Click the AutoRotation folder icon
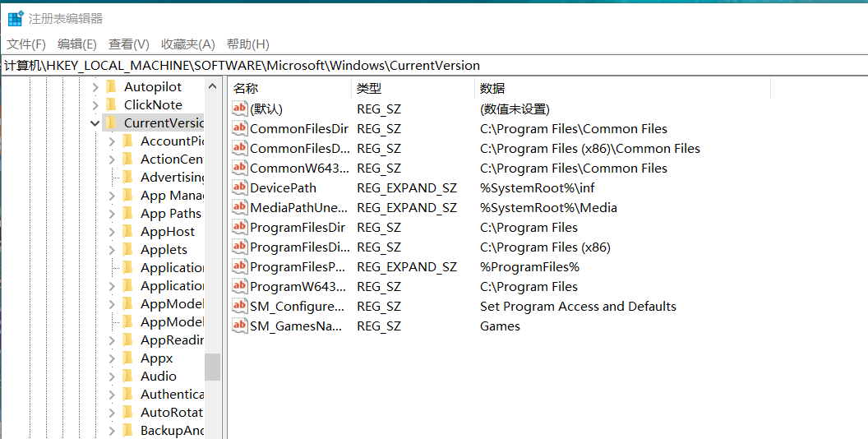The image size is (868, 439). pos(128,413)
